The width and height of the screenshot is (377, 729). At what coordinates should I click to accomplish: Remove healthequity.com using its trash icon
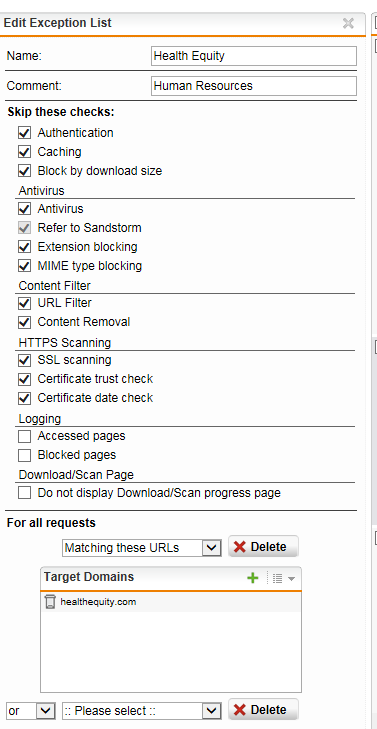tap(50, 602)
